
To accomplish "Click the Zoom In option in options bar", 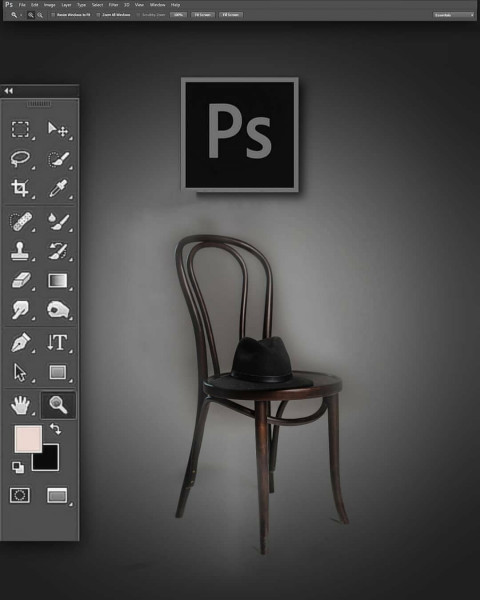I will click(x=31, y=15).
